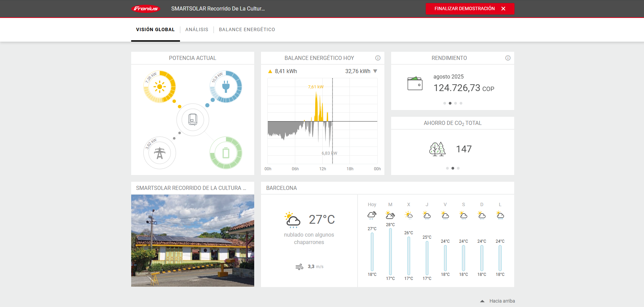The height and width of the screenshot is (307, 644).
Task: Click the dotted current-time marker in chart
Action: 333,102
